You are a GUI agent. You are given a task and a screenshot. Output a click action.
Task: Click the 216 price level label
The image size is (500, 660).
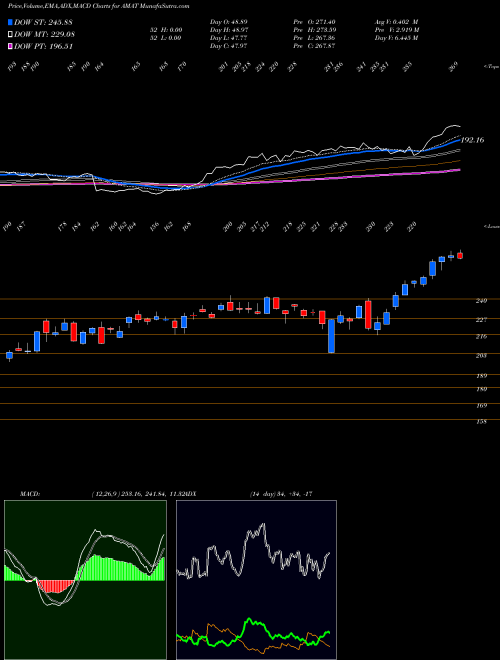(x=481, y=336)
